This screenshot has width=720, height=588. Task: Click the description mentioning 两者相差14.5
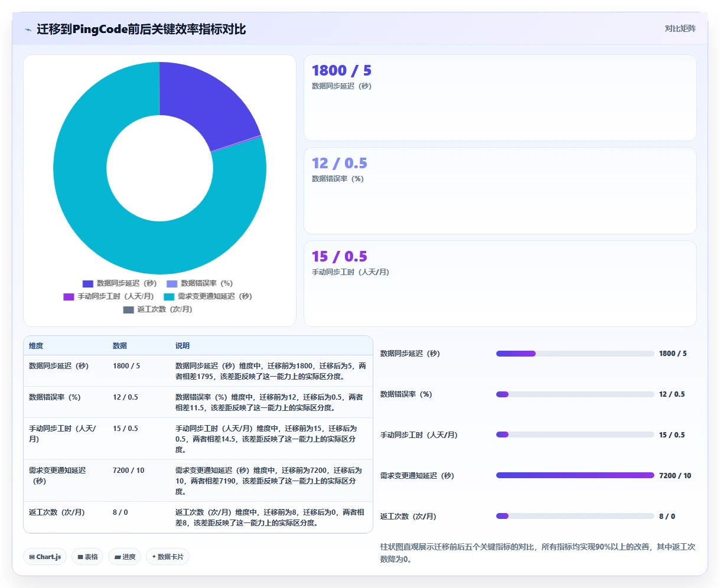(266, 439)
